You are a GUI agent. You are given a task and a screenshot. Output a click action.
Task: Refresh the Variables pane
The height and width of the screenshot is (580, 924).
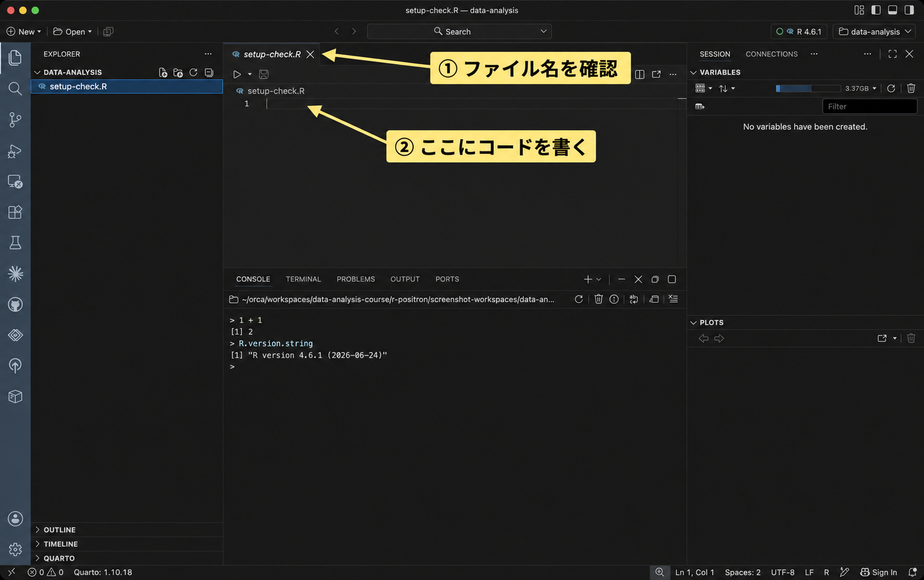pos(891,88)
